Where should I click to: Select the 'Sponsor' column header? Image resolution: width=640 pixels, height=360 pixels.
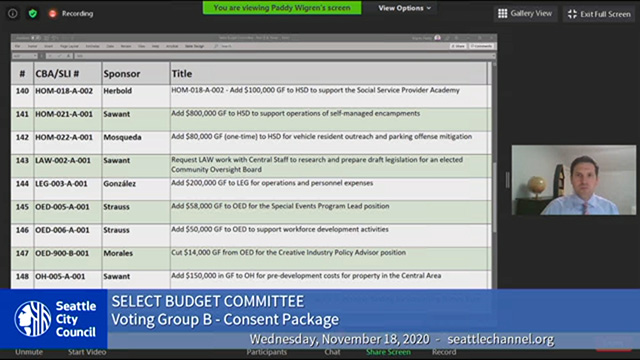(x=136, y=73)
